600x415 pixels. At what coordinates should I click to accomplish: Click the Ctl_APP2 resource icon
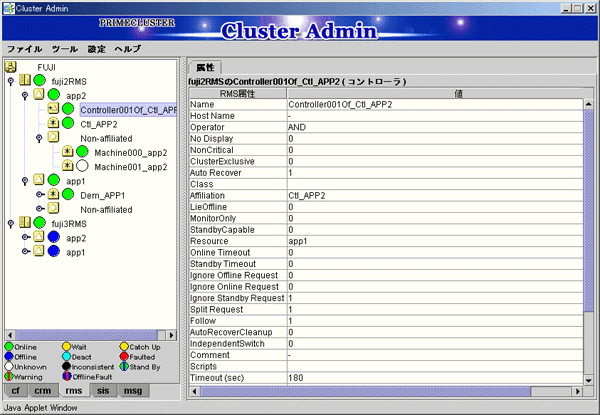click(x=53, y=123)
